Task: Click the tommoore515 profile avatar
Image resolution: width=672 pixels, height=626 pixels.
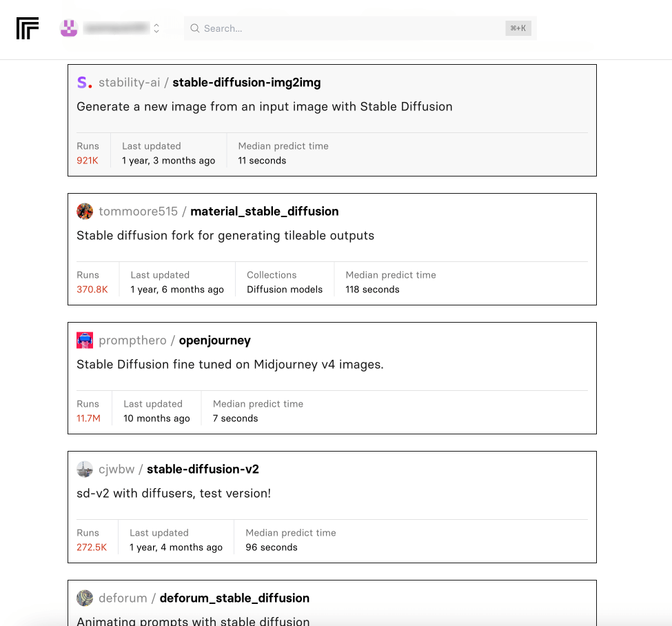Action: pyautogui.click(x=85, y=212)
